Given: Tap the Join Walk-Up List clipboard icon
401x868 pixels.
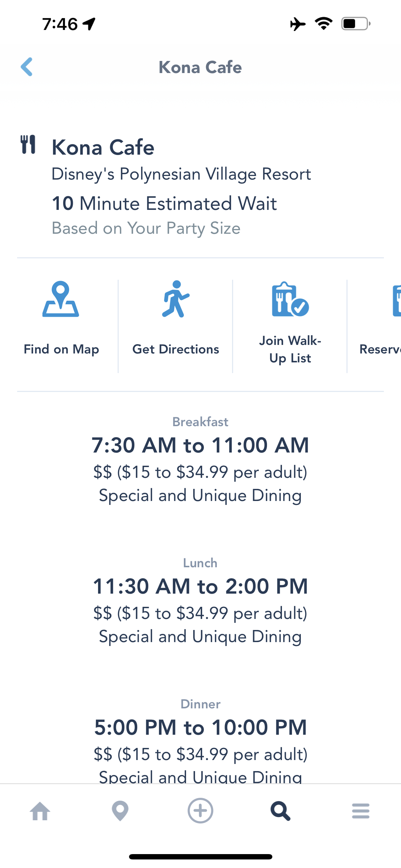Looking at the screenshot, I should pos(290,299).
